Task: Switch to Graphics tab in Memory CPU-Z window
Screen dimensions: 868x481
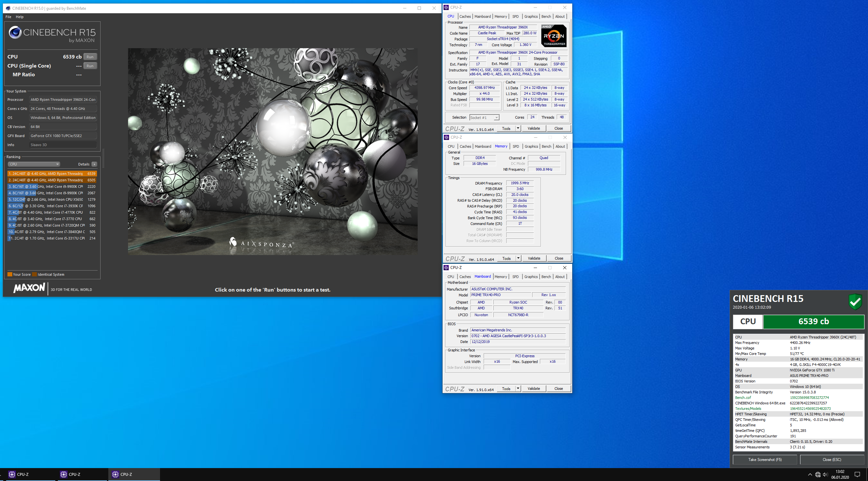Action: (x=531, y=146)
